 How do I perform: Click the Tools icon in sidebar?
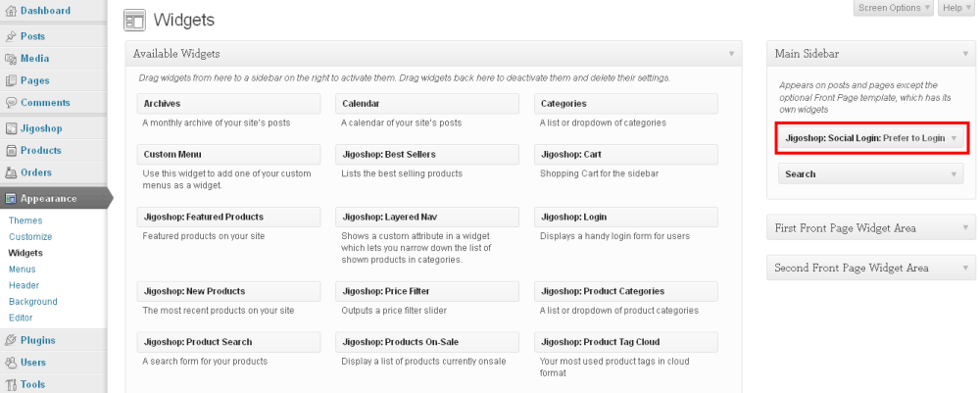click(11, 385)
